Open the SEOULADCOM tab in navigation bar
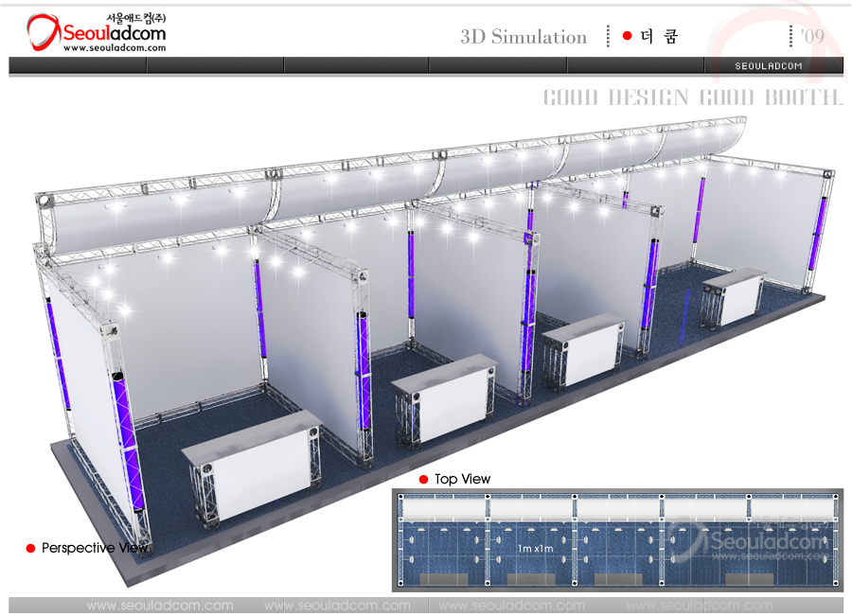 (769, 66)
